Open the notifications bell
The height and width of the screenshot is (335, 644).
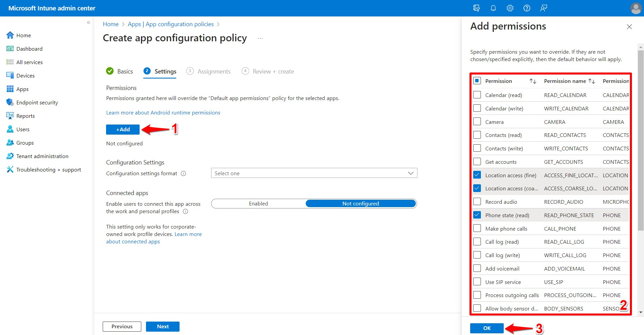coord(493,8)
